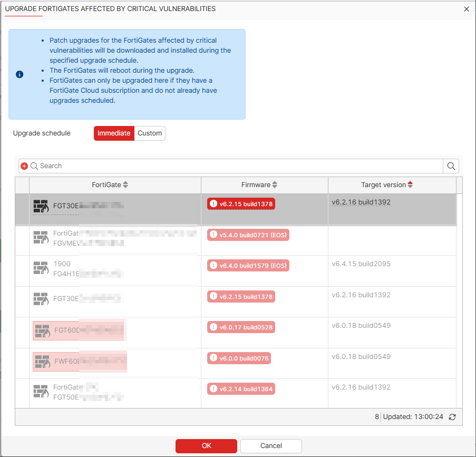Image resolution: width=476 pixels, height=457 pixels.
Task: Click the firewall icon of the FGT50E row
Action: pos(41,391)
